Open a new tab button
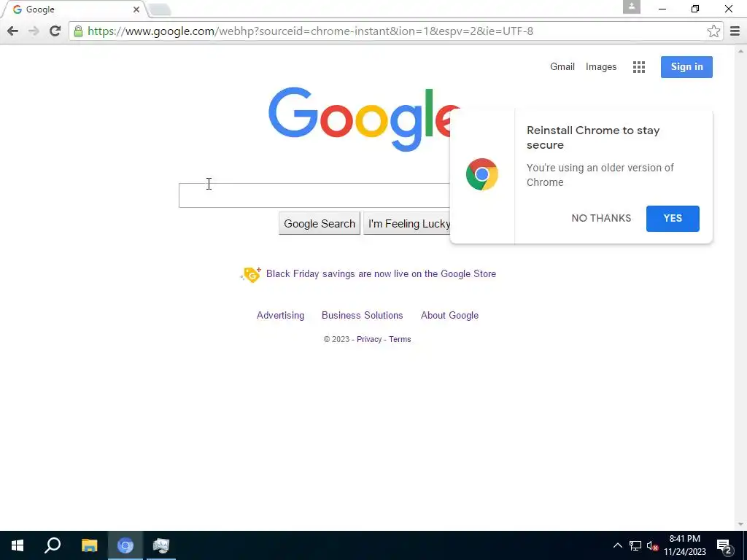 tap(160, 9)
